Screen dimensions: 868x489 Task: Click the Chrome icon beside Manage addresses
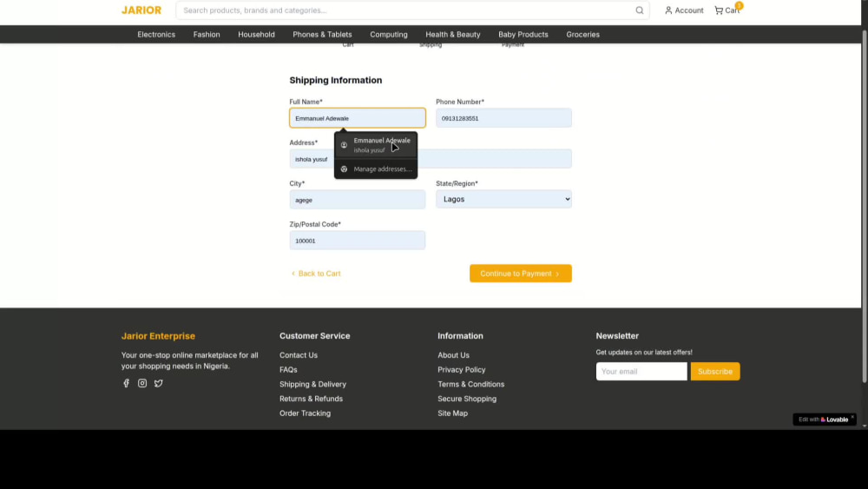pyautogui.click(x=344, y=169)
